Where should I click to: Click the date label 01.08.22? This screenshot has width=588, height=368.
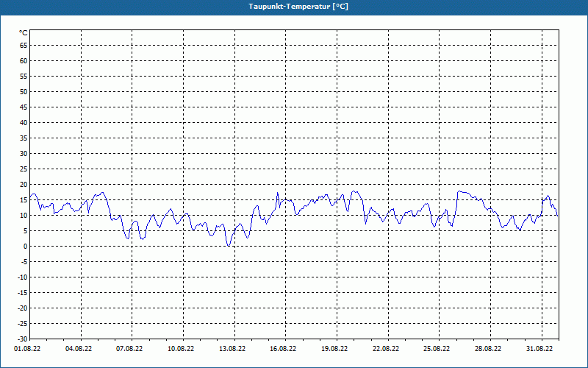pyautogui.click(x=27, y=349)
